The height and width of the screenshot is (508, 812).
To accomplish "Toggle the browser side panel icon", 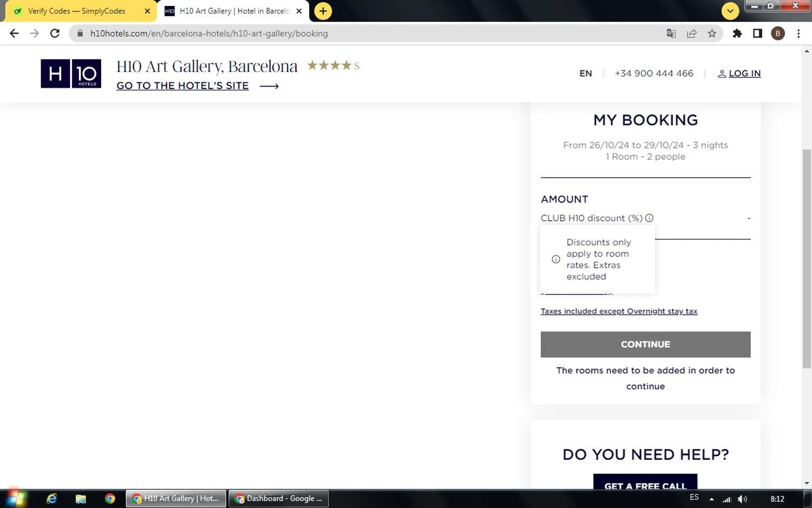I will [757, 34].
